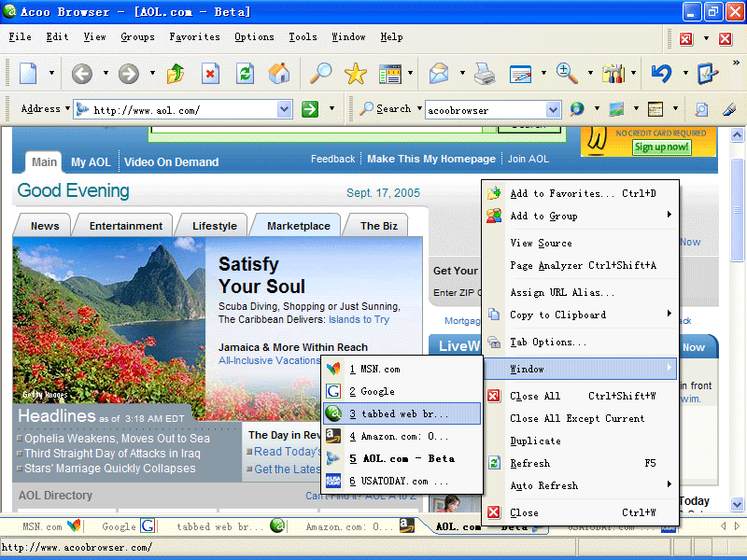The width and height of the screenshot is (747, 560).
Task: Open the Entertainment page tab
Action: click(x=126, y=226)
